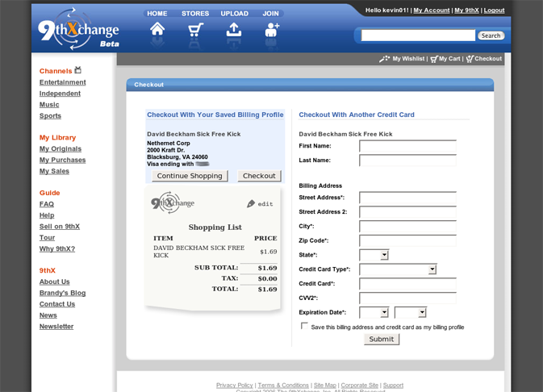
Task: Open the Stores shopping cart icon
Action: [x=195, y=30]
